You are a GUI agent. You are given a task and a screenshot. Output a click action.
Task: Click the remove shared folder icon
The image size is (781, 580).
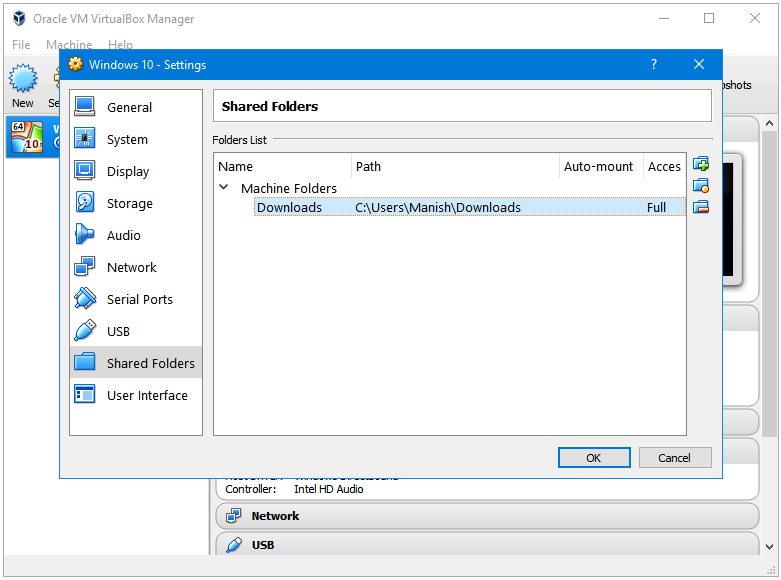click(700, 207)
